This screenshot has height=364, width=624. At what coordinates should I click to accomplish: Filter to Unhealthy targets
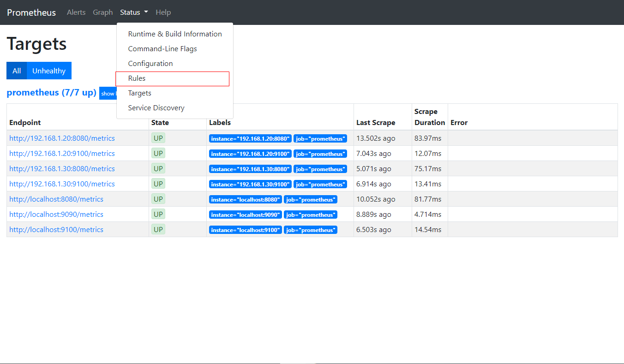pos(49,71)
